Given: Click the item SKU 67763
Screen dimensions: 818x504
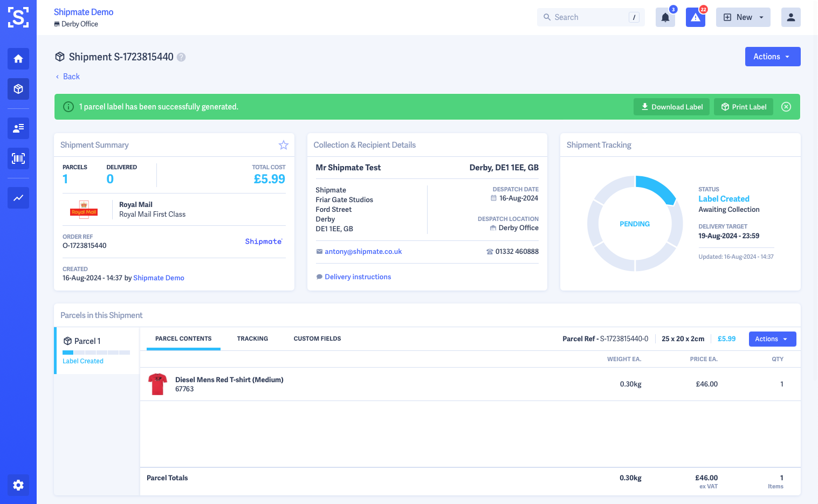Looking at the screenshot, I should tap(184, 389).
